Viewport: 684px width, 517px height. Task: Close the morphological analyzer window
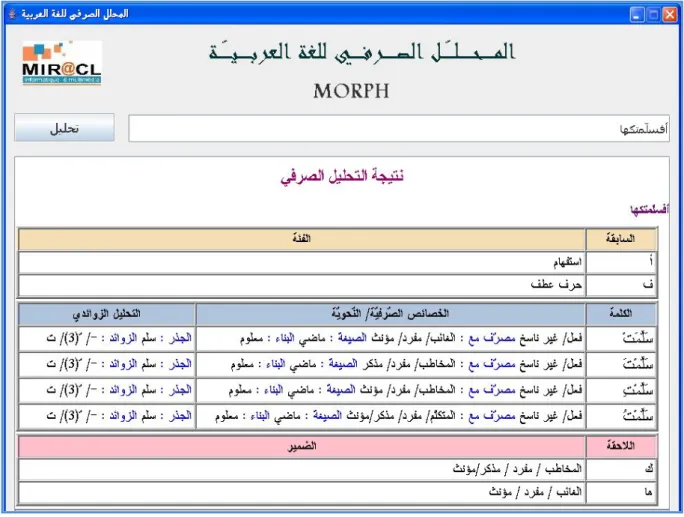pyautogui.click(x=669, y=15)
